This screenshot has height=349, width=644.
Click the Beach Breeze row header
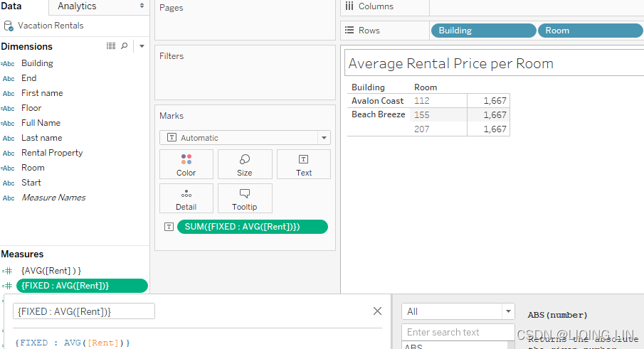[x=379, y=114]
